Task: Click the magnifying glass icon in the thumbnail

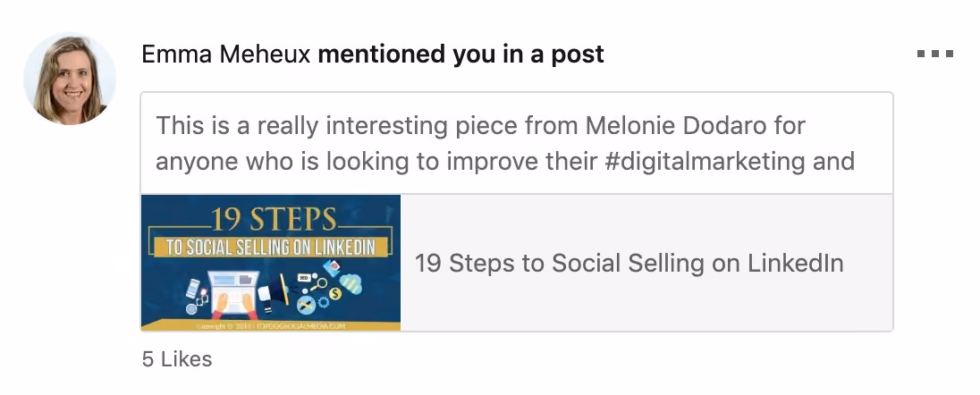Action: pos(318,285)
